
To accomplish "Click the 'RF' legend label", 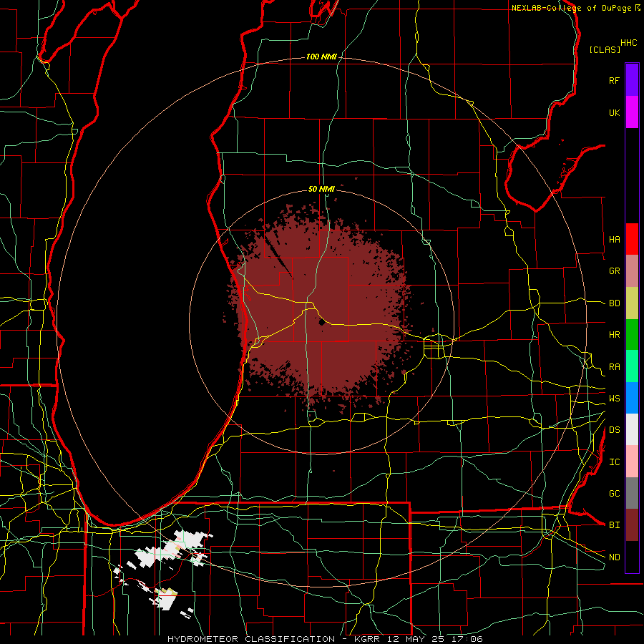I will pos(614,80).
